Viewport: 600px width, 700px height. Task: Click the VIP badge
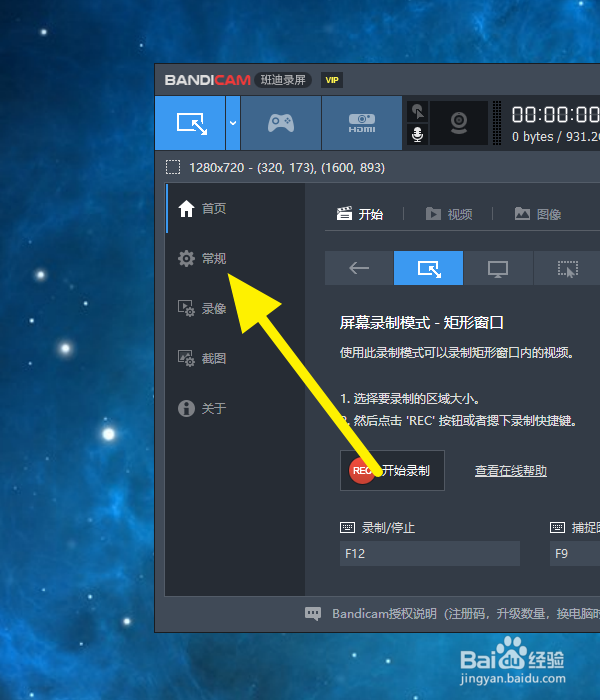[x=332, y=80]
